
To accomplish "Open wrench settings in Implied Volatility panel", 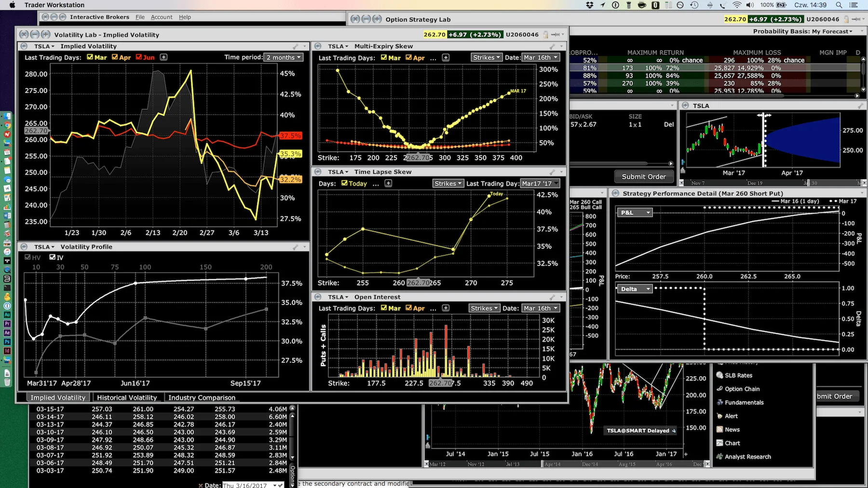I will click(296, 46).
